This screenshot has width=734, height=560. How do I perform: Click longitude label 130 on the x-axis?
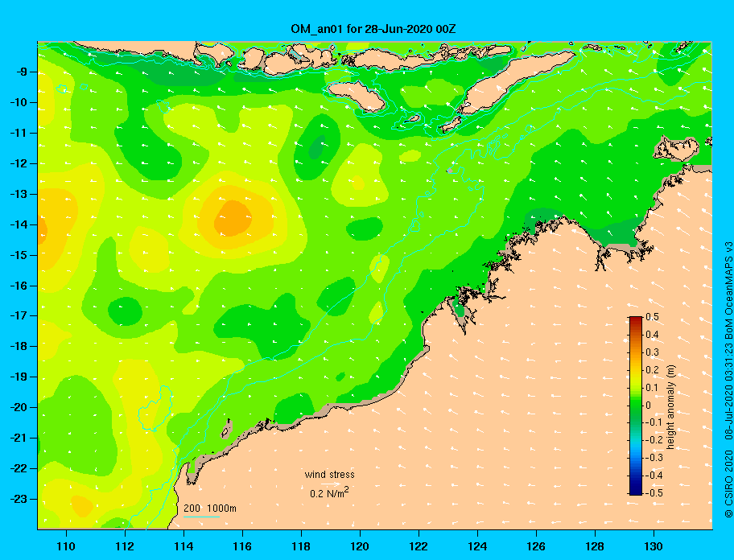click(654, 546)
